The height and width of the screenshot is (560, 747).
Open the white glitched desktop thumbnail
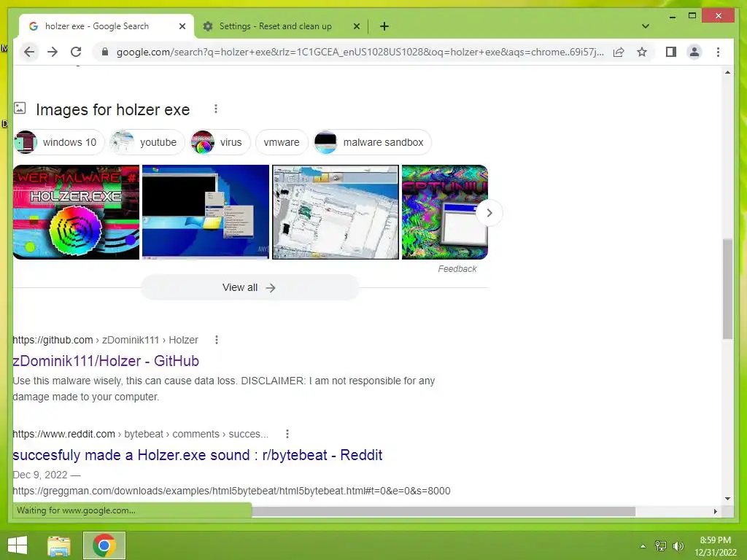(x=336, y=212)
